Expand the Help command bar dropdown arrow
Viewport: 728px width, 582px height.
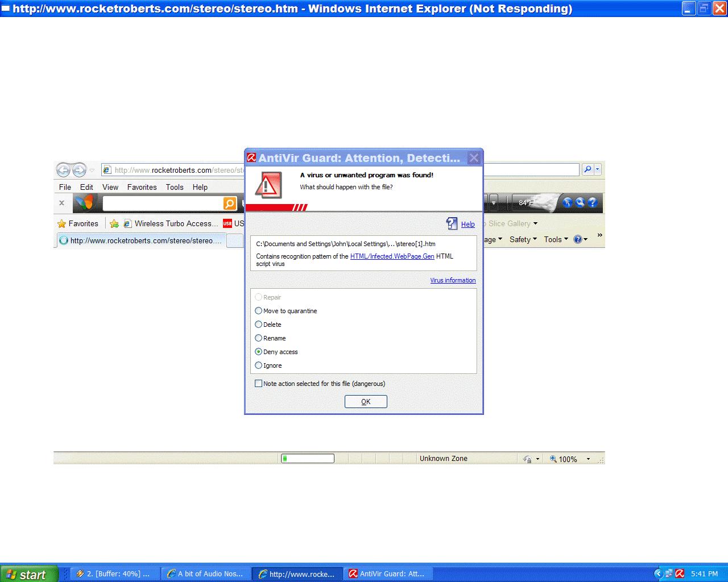(x=586, y=239)
